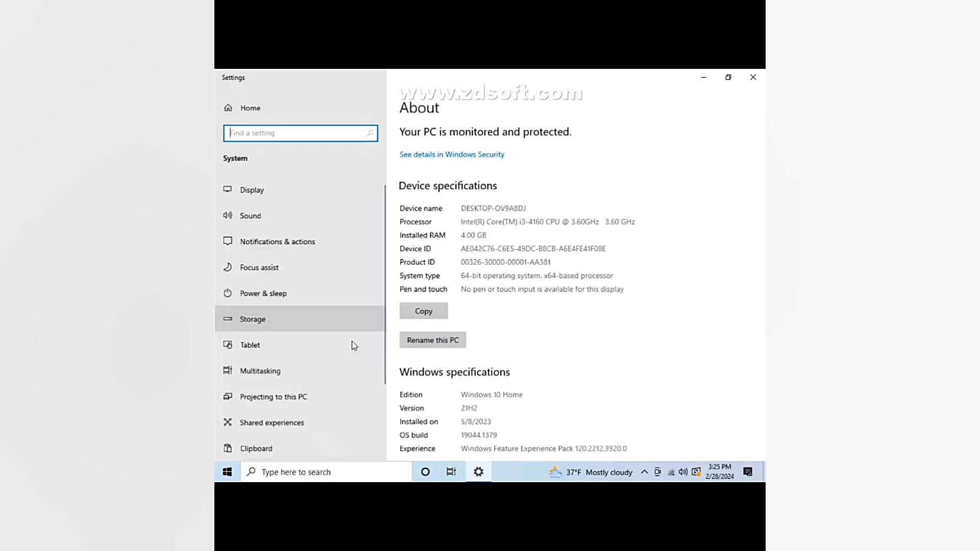Click the Display monitor icon

pyautogui.click(x=228, y=189)
